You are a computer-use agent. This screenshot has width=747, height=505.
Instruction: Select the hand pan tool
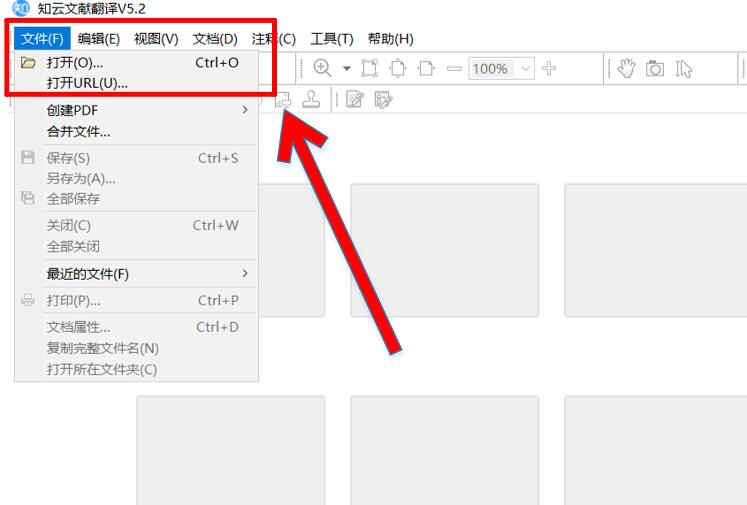click(626, 68)
